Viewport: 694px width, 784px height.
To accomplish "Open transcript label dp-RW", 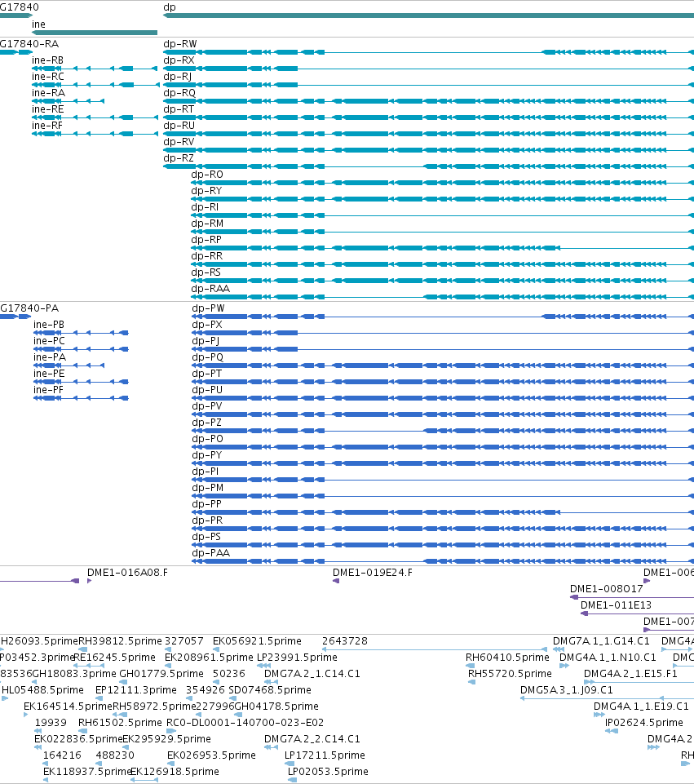I will [x=180, y=44].
